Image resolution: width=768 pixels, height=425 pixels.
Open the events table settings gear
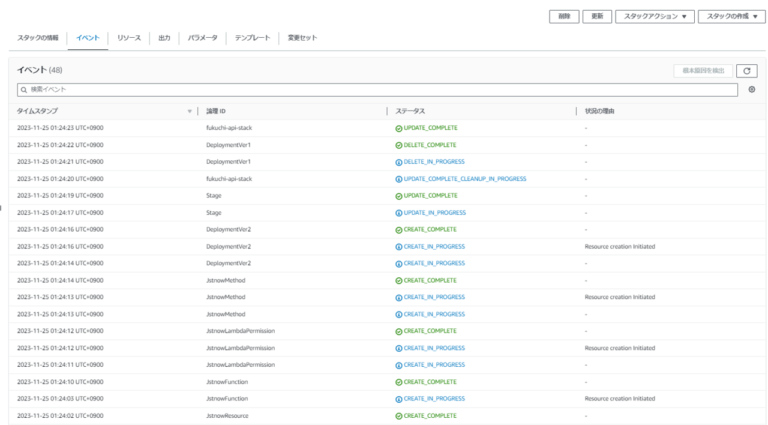pyautogui.click(x=752, y=90)
